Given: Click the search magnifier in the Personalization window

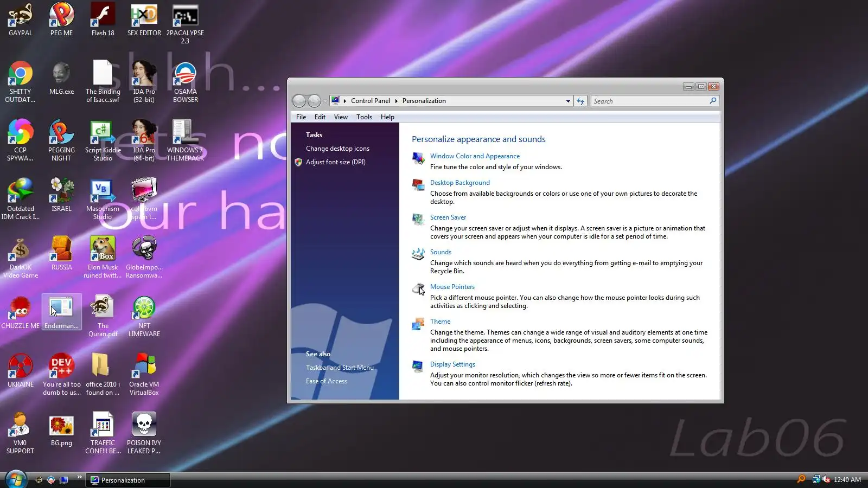Looking at the screenshot, I should coord(713,101).
